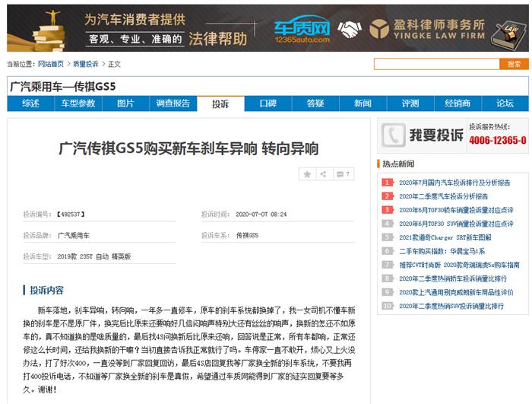Switch to the 口碑 tab
This screenshot has width=532, height=404.
point(268,103)
